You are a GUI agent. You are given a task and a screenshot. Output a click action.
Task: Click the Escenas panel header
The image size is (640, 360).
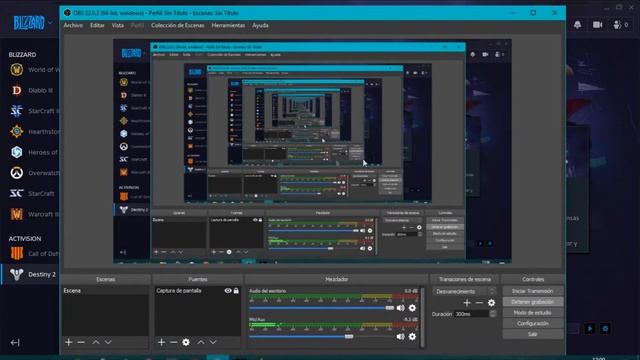(105, 279)
